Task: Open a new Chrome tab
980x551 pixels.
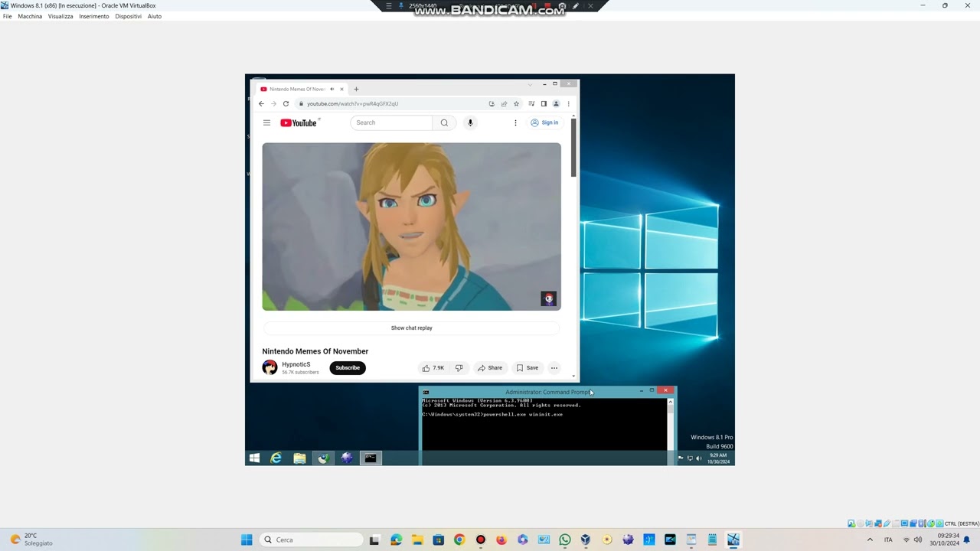Action: [x=356, y=89]
